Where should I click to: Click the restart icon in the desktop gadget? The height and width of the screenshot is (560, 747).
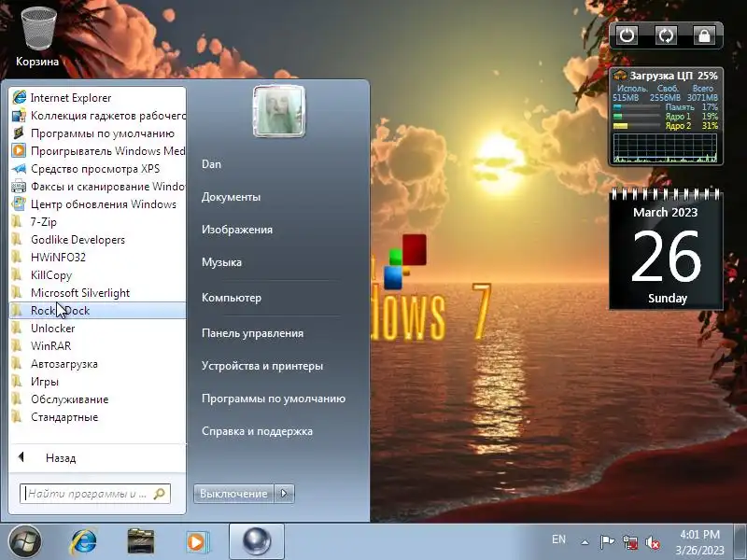tap(666, 35)
